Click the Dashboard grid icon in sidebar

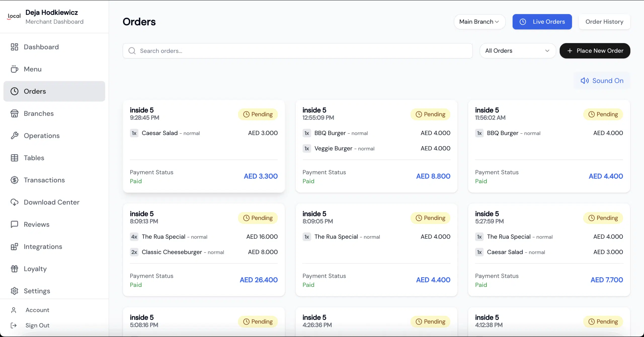(14, 47)
